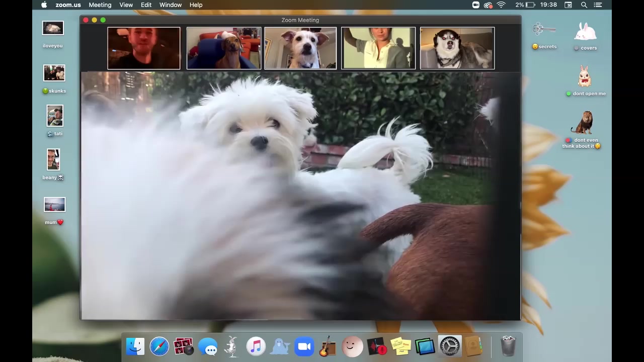Click the stacked screens dock icon
The height and width of the screenshot is (362, 644).
click(x=425, y=346)
